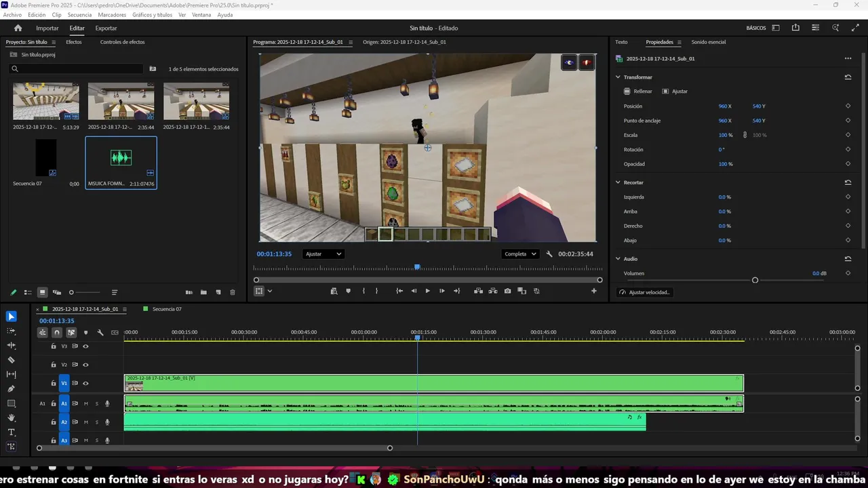Select the Track Select Forward tool
Screen dimensions: 868x488
point(12,331)
